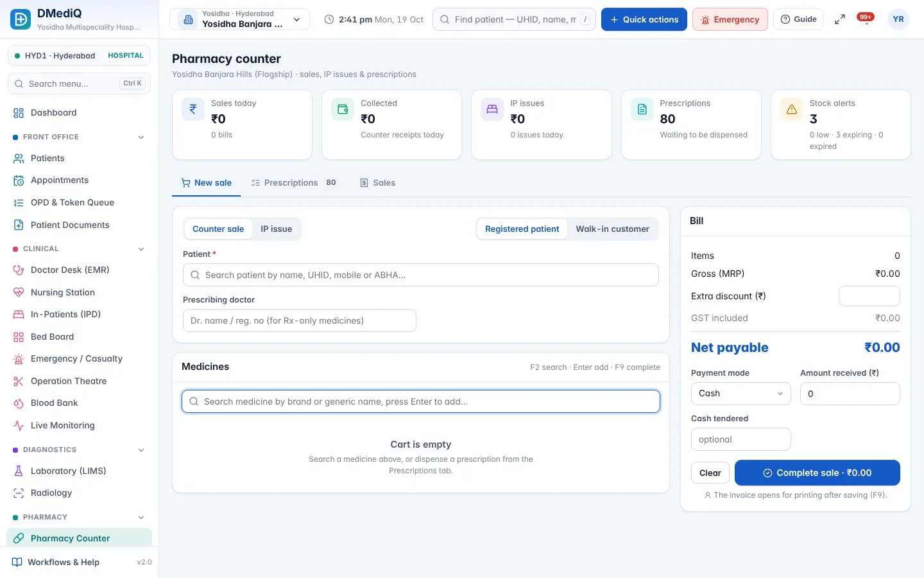Focus the medicine search field
Screen dimensions: 924x578
click(421, 401)
